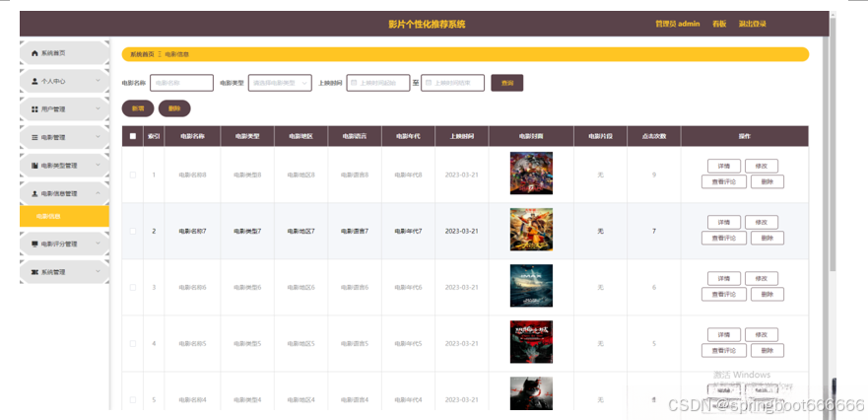Click the 新增 add button
The height and width of the screenshot is (420, 868).
138,108
